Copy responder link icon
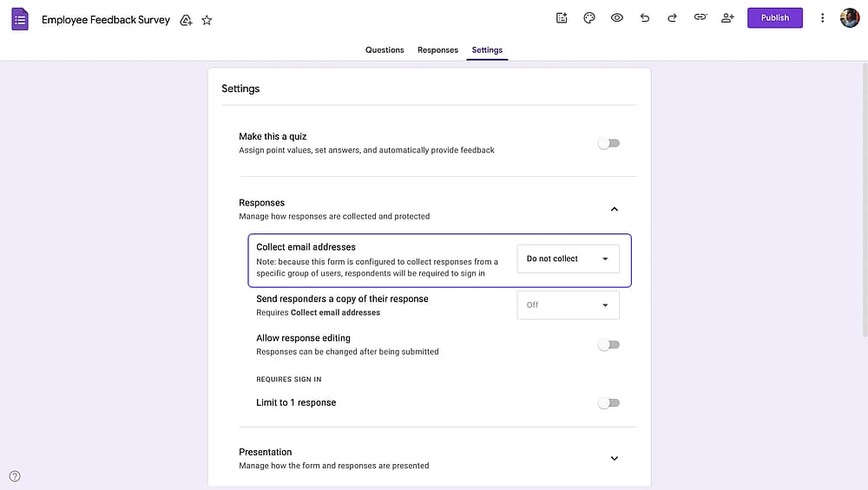This screenshot has width=868, height=490. point(700,17)
